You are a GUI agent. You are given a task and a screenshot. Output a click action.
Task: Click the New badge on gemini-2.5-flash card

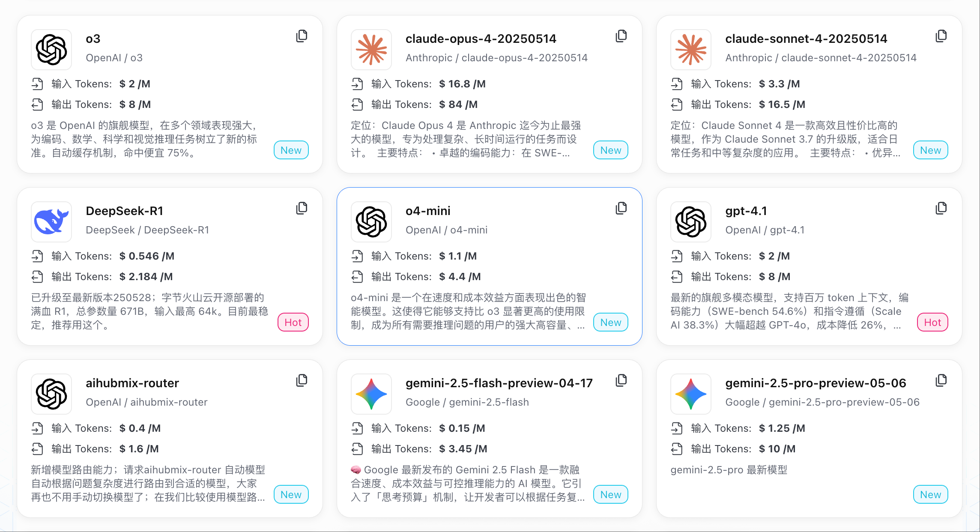[611, 495]
